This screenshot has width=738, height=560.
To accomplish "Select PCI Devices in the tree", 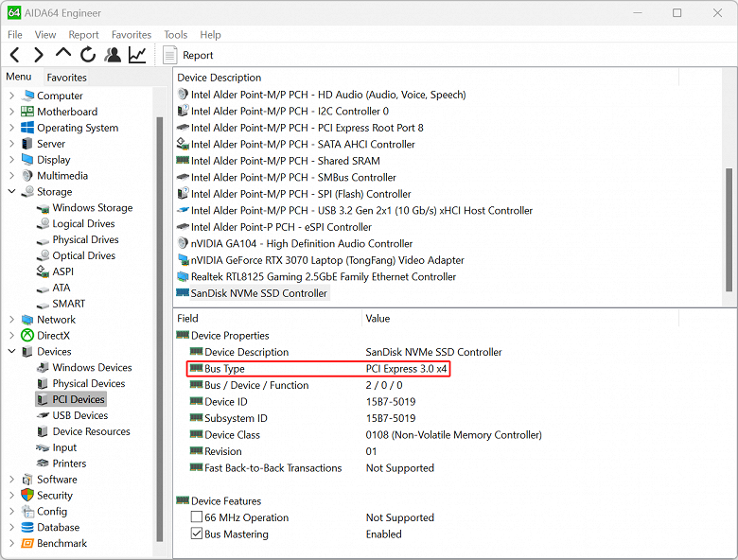I will point(79,399).
